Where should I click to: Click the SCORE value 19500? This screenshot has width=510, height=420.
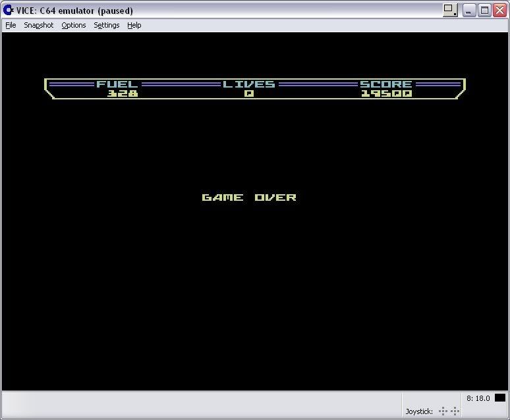point(386,93)
